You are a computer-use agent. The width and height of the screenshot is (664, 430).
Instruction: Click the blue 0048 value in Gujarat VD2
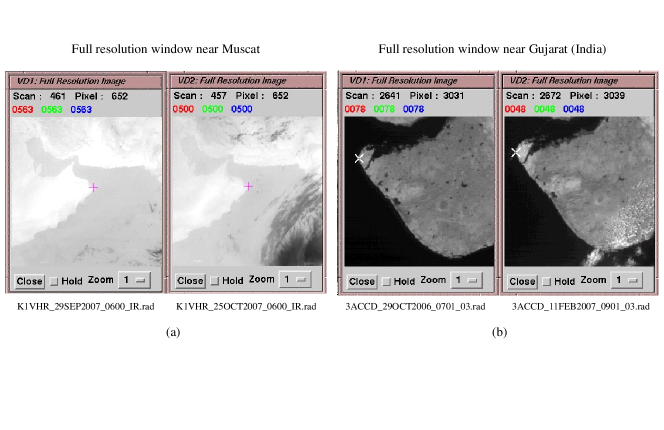coord(573,109)
